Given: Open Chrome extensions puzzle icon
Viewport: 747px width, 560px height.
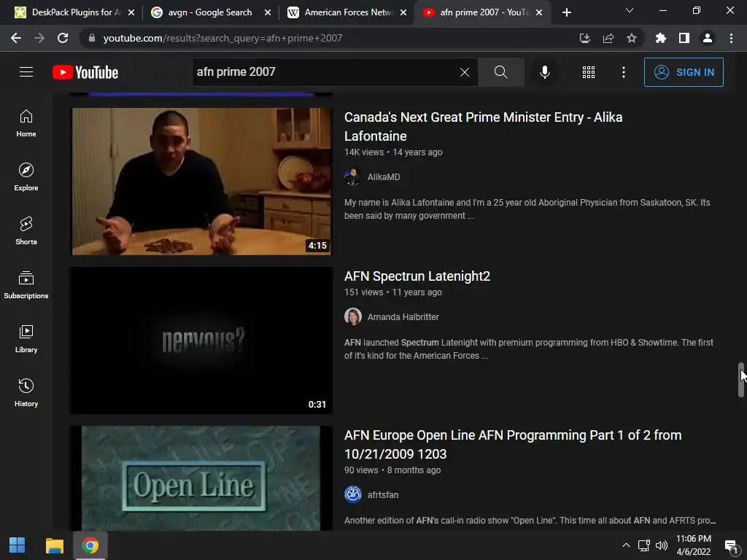Looking at the screenshot, I should pos(660,38).
